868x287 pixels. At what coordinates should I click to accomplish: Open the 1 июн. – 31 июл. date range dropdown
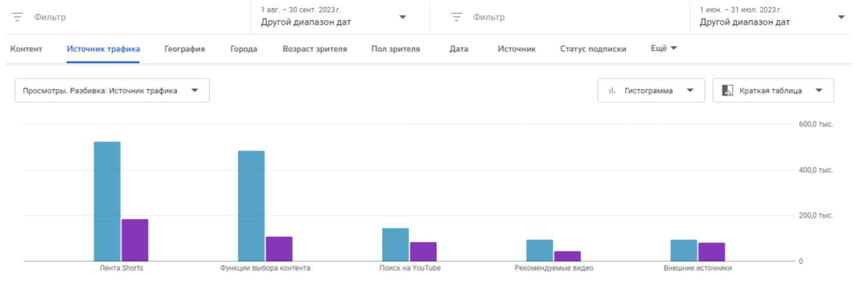[x=771, y=17]
